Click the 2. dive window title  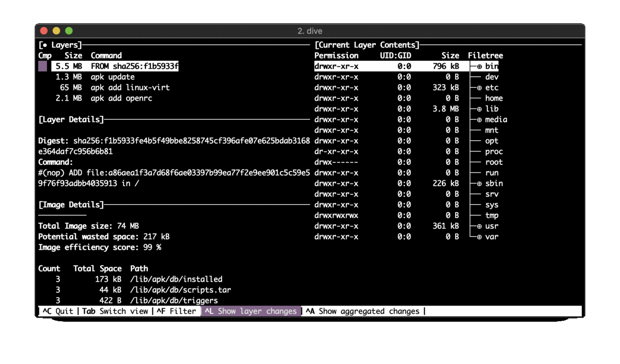click(x=310, y=30)
